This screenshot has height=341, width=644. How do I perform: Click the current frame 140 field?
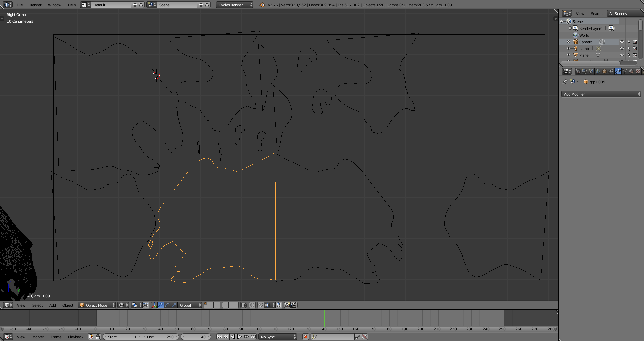pos(196,337)
